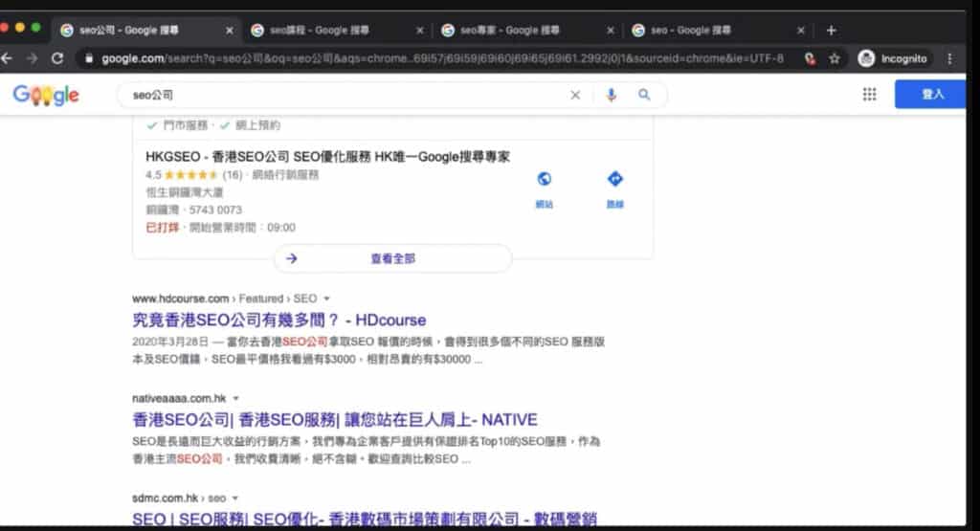Click the www.hdcourse.com breadcrumb URL
Image resolution: width=980 pixels, height=531 pixels.
click(224, 299)
